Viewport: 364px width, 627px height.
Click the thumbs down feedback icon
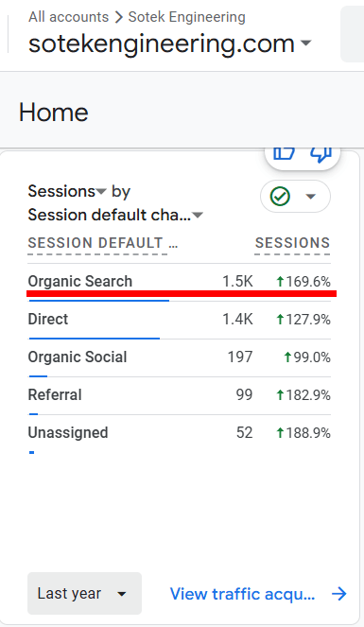[x=321, y=154]
